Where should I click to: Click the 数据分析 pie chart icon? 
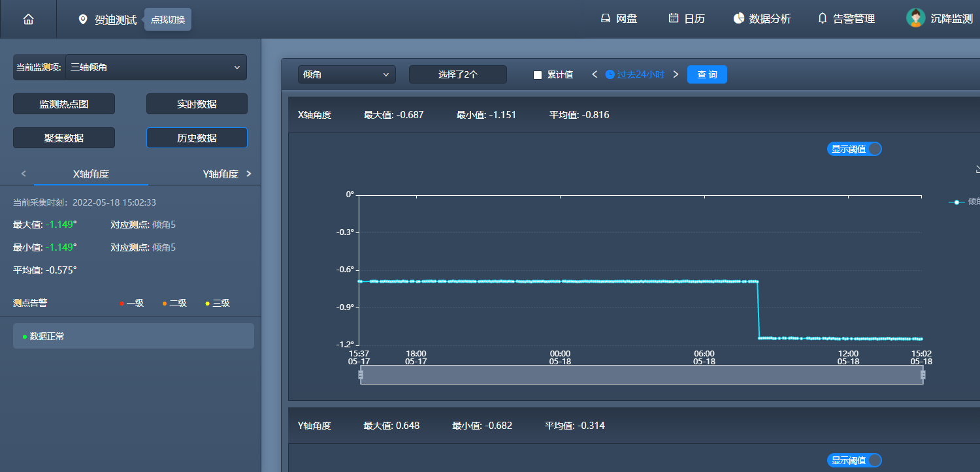[x=739, y=19]
